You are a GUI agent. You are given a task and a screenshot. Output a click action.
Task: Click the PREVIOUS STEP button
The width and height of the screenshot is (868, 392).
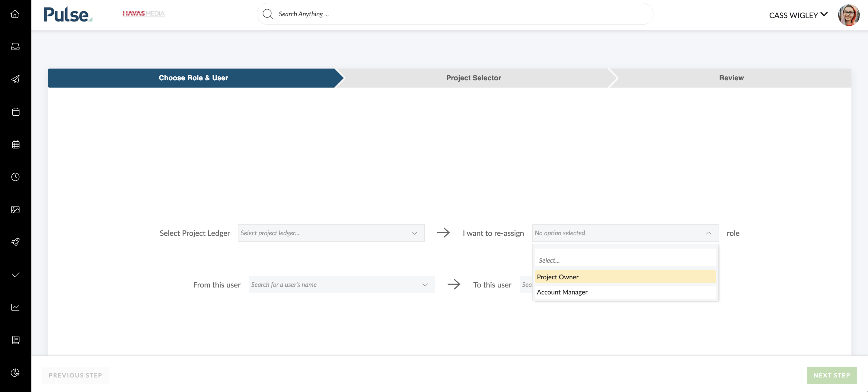(x=75, y=375)
